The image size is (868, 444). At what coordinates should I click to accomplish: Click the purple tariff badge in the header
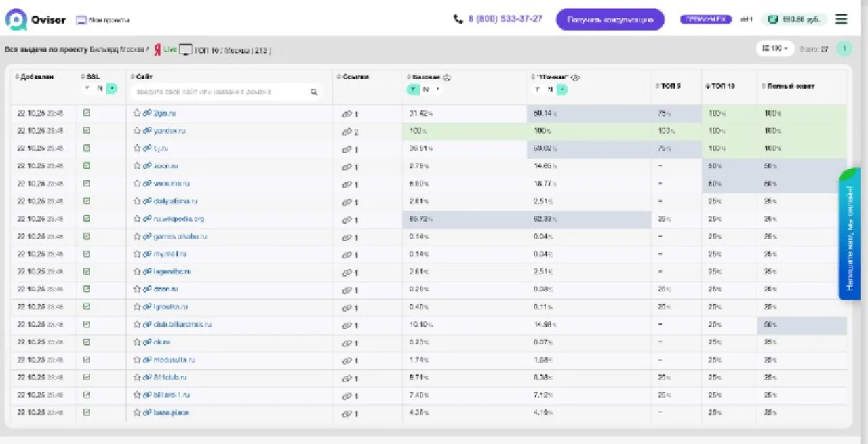pos(706,20)
